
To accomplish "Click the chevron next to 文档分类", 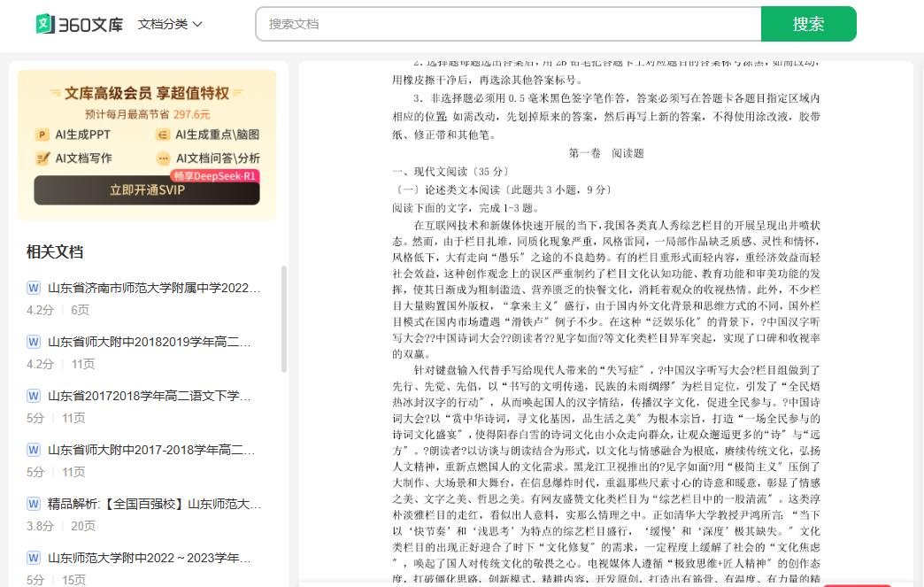I will point(197,24).
